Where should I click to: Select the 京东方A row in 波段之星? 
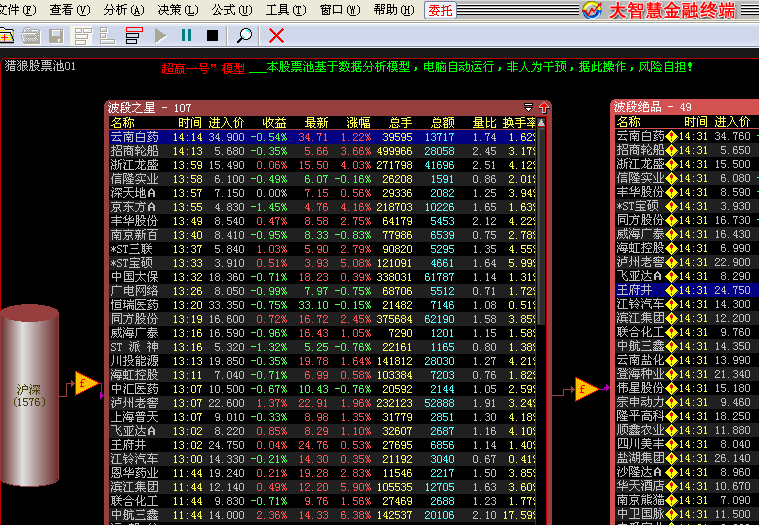(x=322, y=207)
